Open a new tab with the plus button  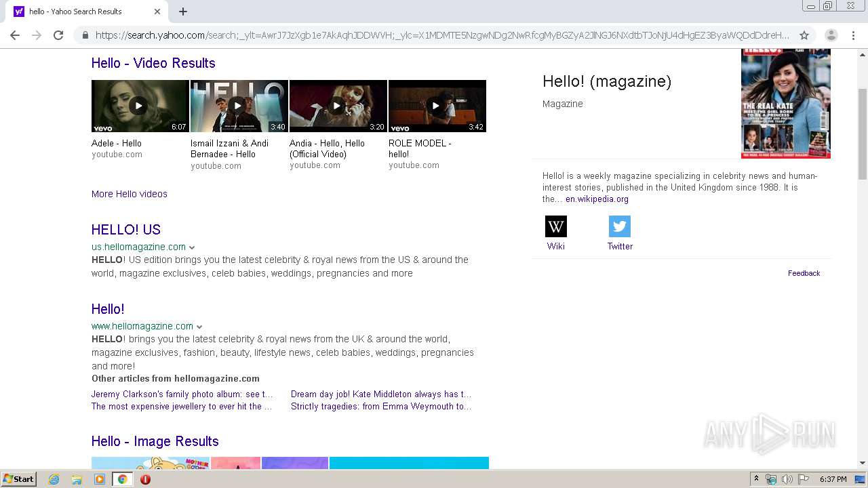[183, 12]
